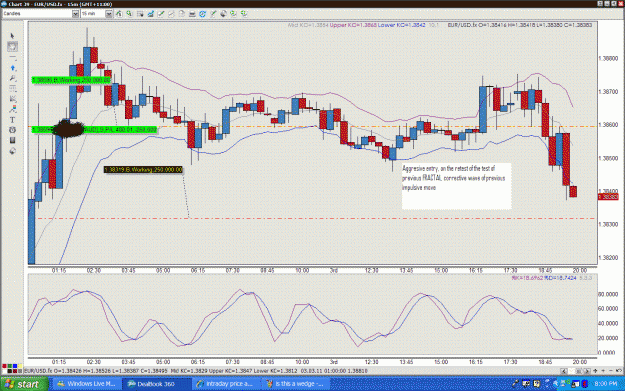
Task: Click the 8:30 PM system tray clock
Action: point(605,384)
